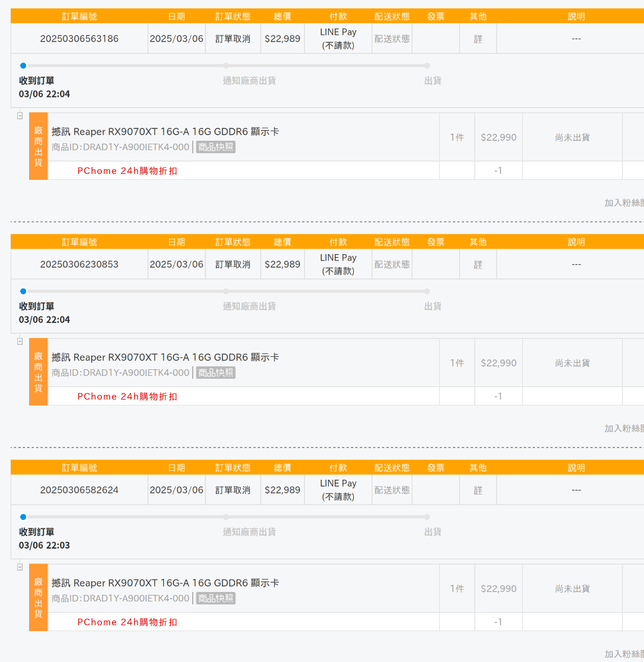Click the blue 收到訂單 dot for order 20250306582624
The width and height of the screenshot is (644, 662).
[x=23, y=517]
